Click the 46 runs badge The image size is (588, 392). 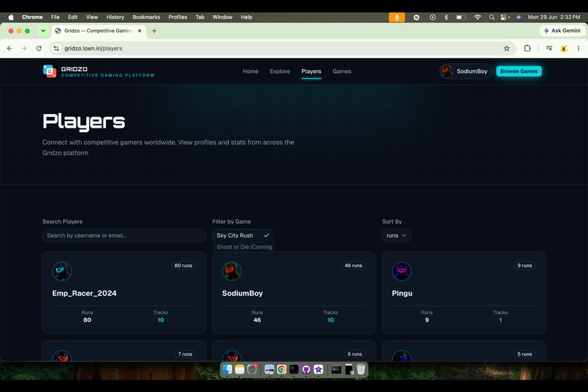pyautogui.click(x=353, y=266)
